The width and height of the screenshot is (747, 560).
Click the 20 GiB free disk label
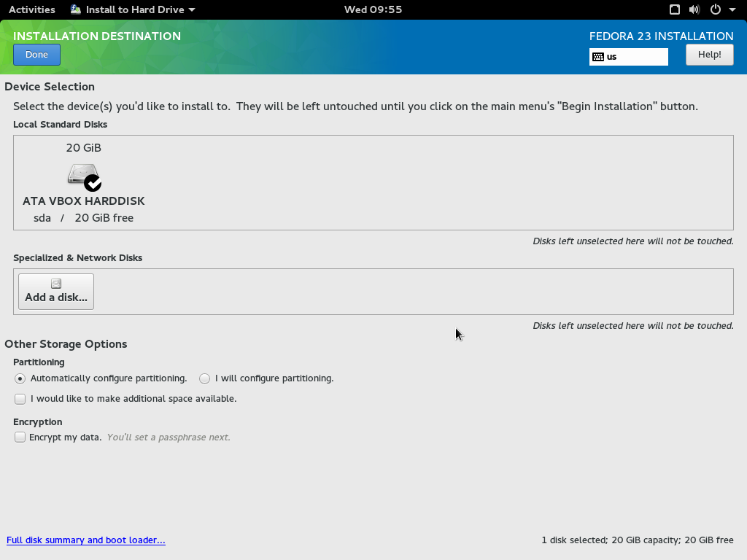tap(104, 218)
